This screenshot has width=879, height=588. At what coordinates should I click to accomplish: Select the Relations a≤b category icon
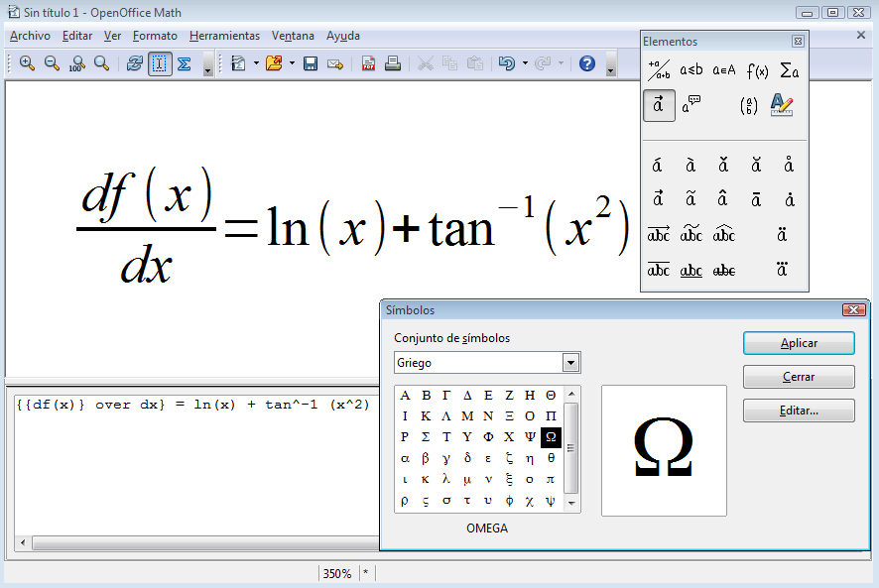pos(691,70)
